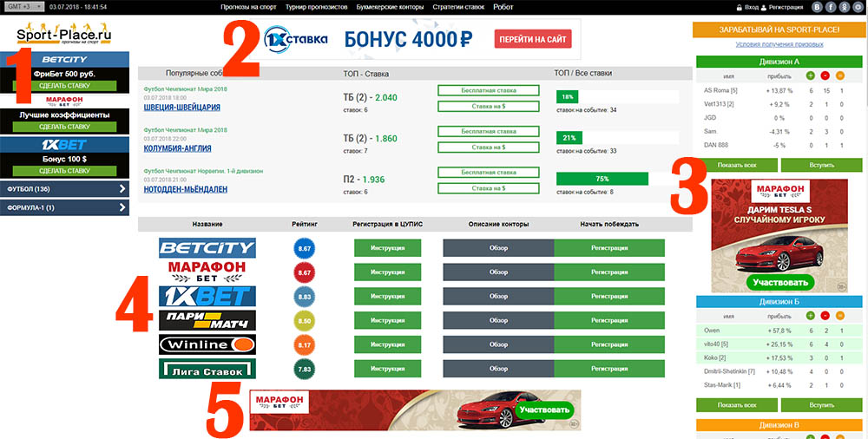Click the 1XBET logo in the bookmaker table
Image resolution: width=868 pixels, height=439 pixels.
[207, 296]
